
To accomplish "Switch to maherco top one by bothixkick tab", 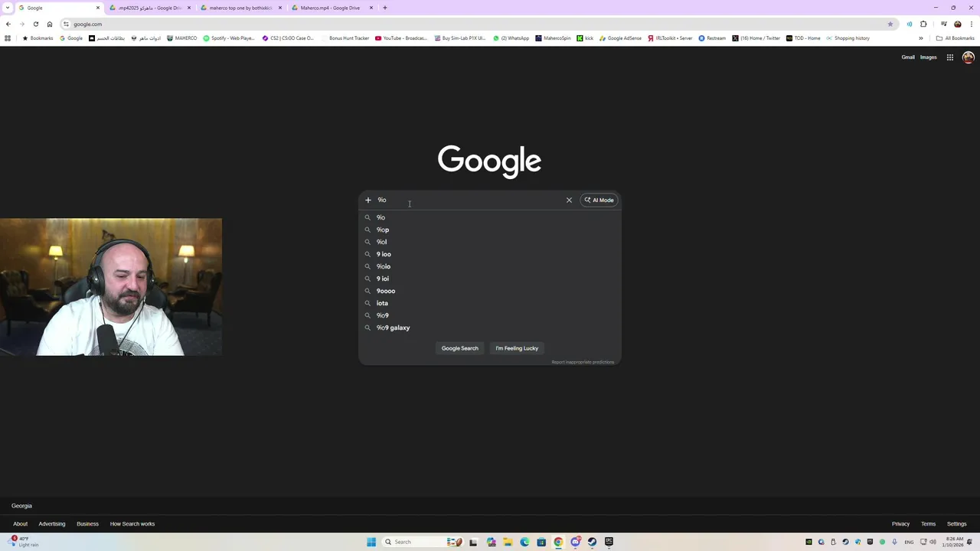I will (x=240, y=8).
